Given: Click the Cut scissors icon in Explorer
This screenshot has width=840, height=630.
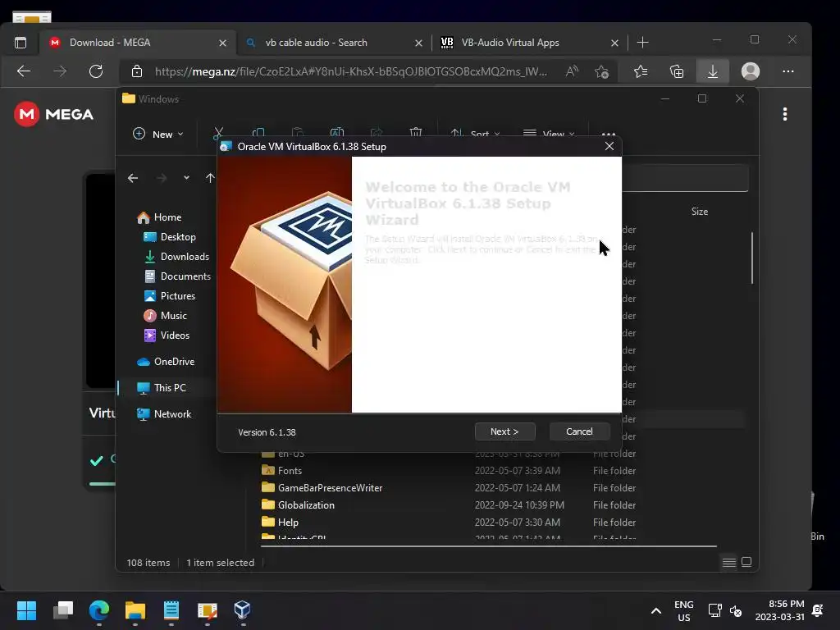Looking at the screenshot, I should 218,132.
